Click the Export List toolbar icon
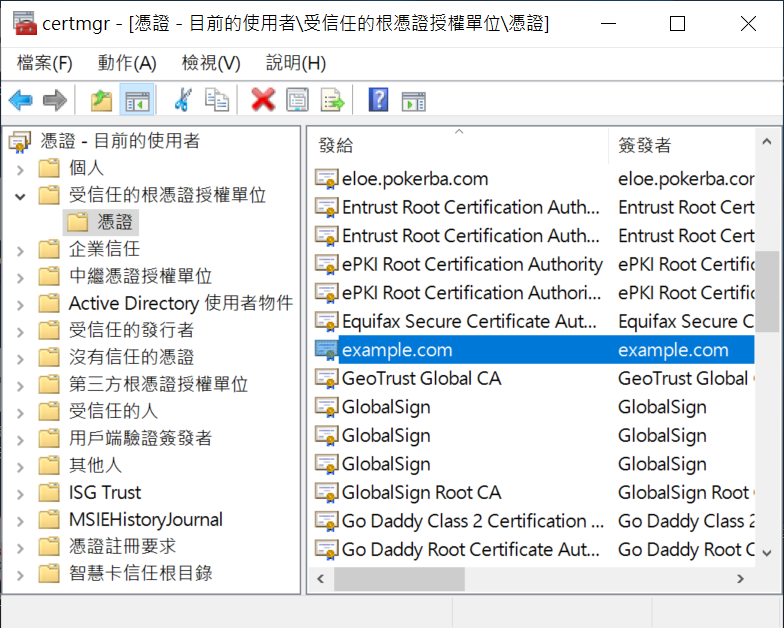Image resolution: width=784 pixels, height=628 pixels. pyautogui.click(x=332, y=100)
